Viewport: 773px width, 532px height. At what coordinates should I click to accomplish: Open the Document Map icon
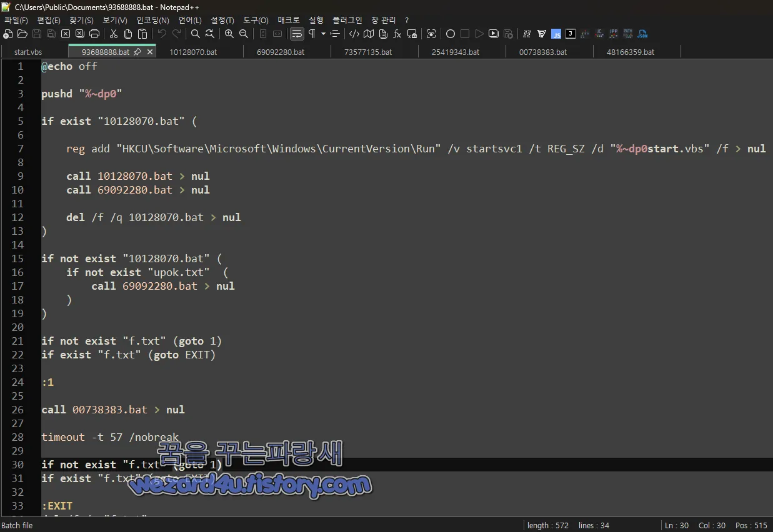click(369, 34)
